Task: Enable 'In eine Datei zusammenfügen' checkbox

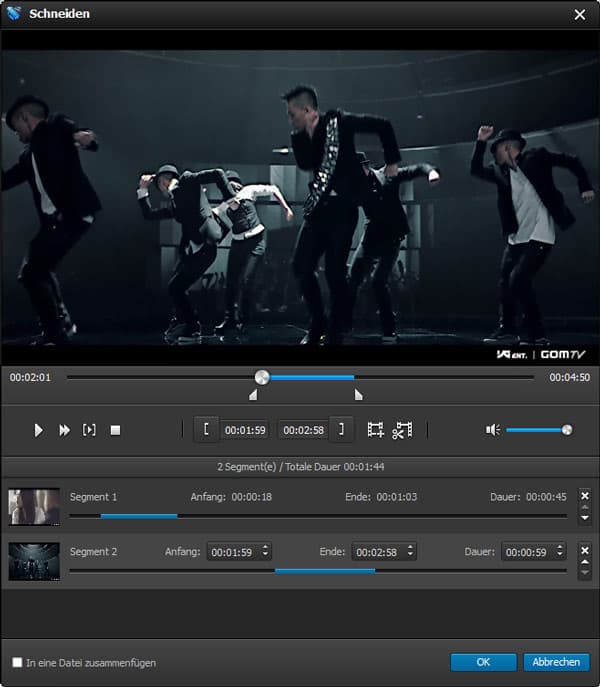Action: [x=17, y=662]
